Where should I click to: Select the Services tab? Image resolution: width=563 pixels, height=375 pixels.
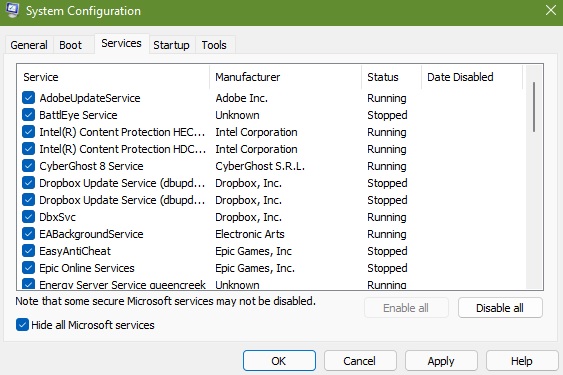coord(121,43)
